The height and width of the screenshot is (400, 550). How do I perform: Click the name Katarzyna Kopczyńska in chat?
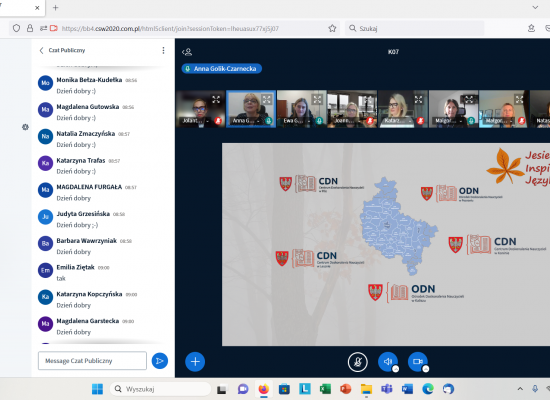[89, 294]
